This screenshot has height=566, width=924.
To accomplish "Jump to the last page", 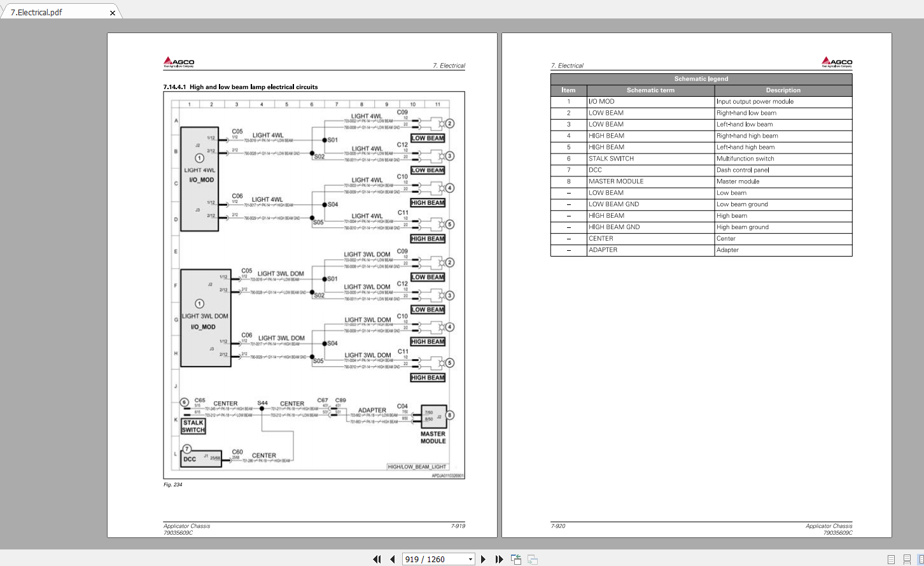I will click(499, 559).
